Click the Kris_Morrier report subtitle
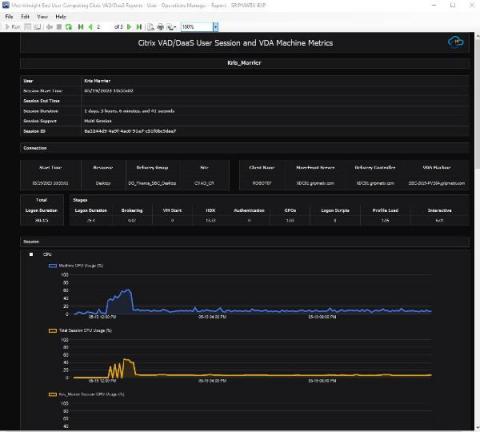This screenshot has height=432, width=480. point(244,63)
